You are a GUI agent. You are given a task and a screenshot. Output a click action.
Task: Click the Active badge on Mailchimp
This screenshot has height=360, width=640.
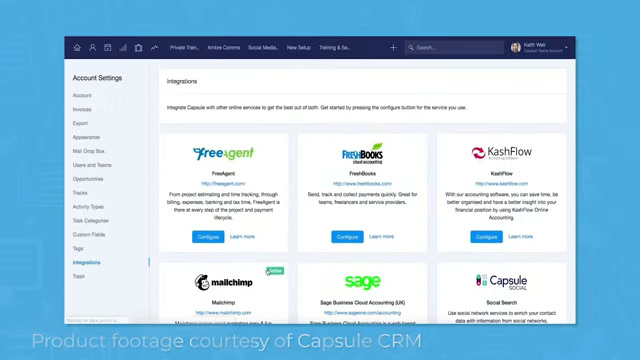pos(276,271)
